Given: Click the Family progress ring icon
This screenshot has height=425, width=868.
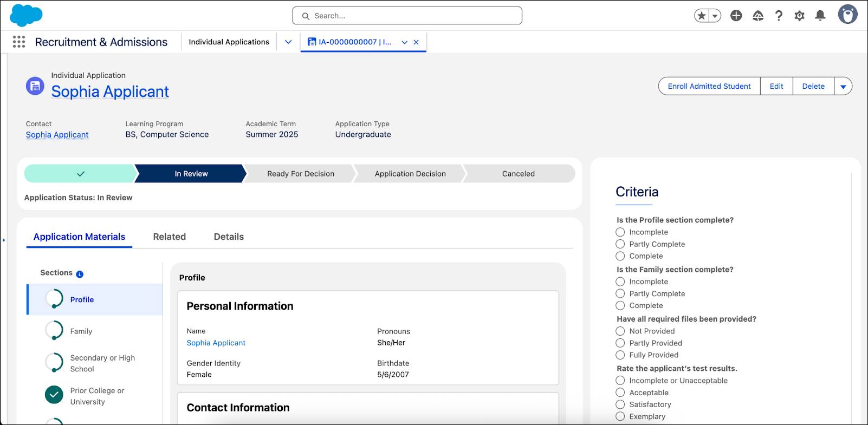Looking at the screenshot, I should [54, 330].
